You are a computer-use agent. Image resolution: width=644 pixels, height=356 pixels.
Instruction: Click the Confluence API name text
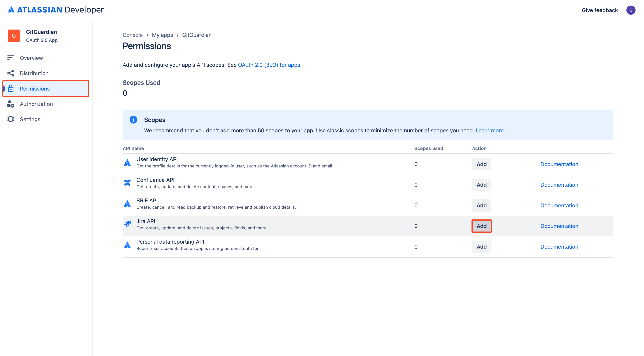pos(155,180)
